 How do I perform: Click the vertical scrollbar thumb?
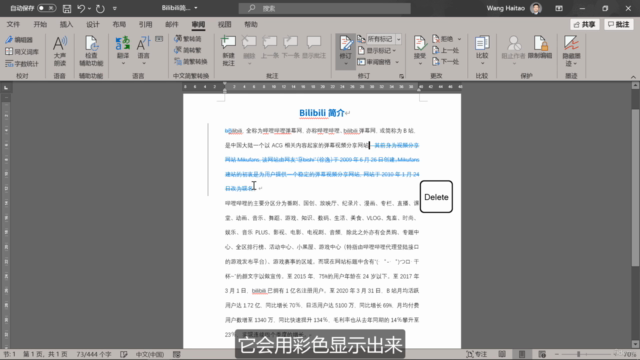pos(635,188)
